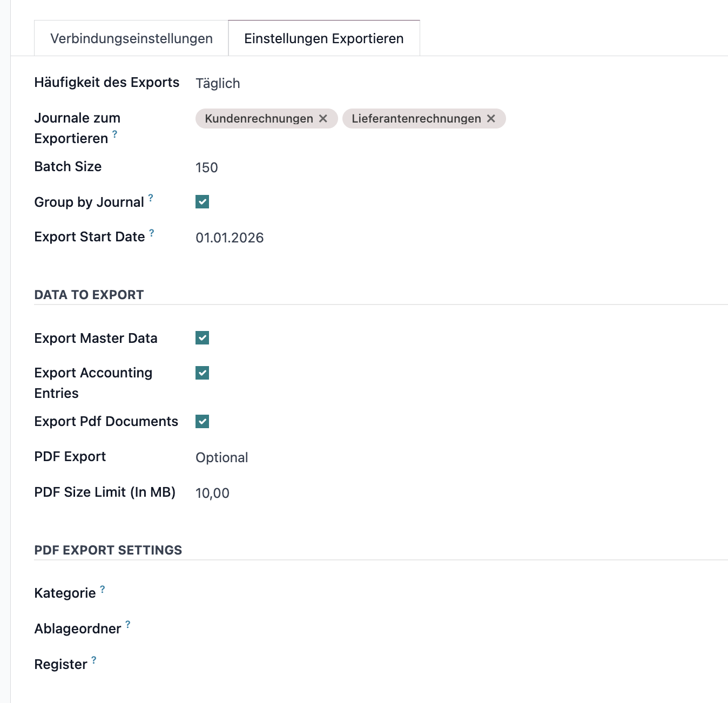The height and width of the screenshot is (703, 728).
Task: Switch to the Verbindungseinstellungen tab
Action: coord(131,38)
